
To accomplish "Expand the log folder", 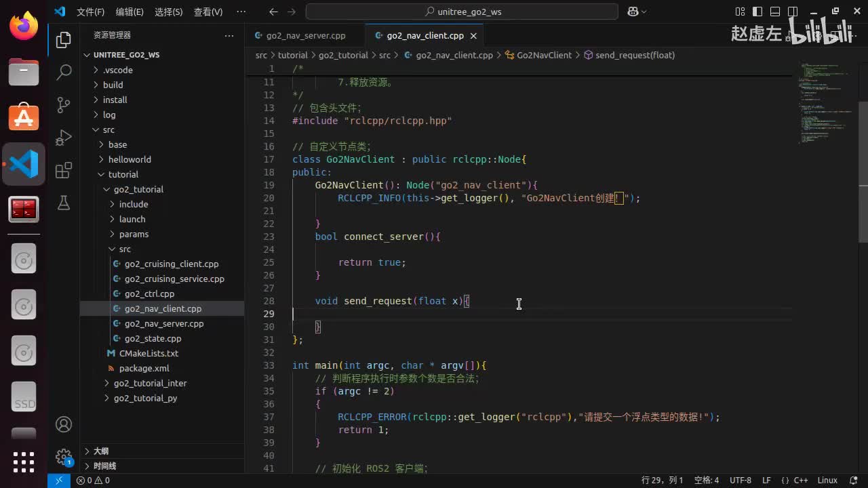I will pos(162,115).
